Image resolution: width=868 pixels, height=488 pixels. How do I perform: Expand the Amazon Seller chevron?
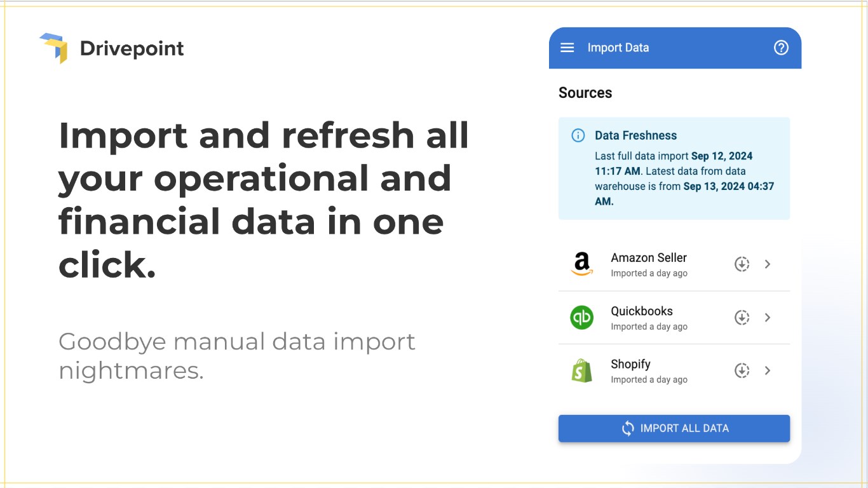click(x=768, y=264)
